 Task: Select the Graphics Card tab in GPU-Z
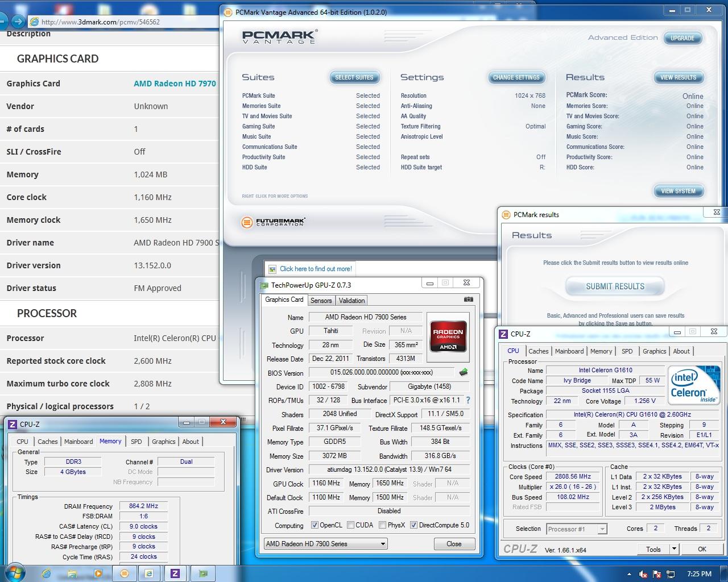(284, 300)
